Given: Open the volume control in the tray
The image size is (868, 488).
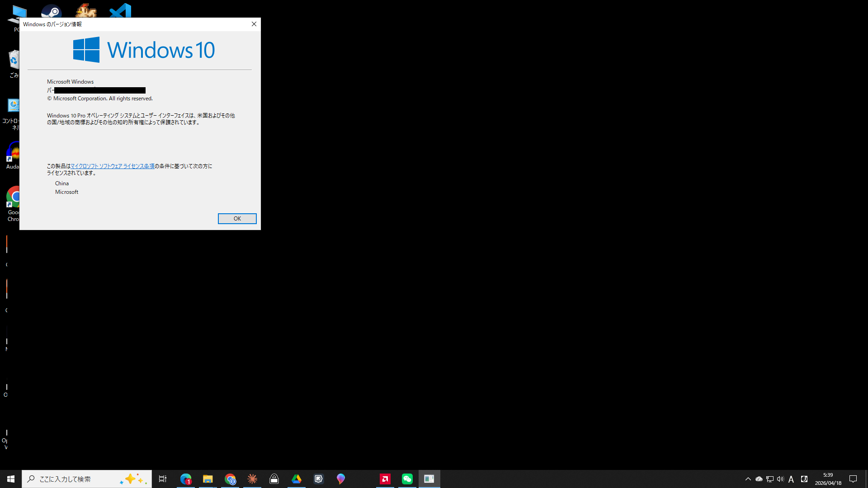Looking at the screenshot, I should pos(780,479).
